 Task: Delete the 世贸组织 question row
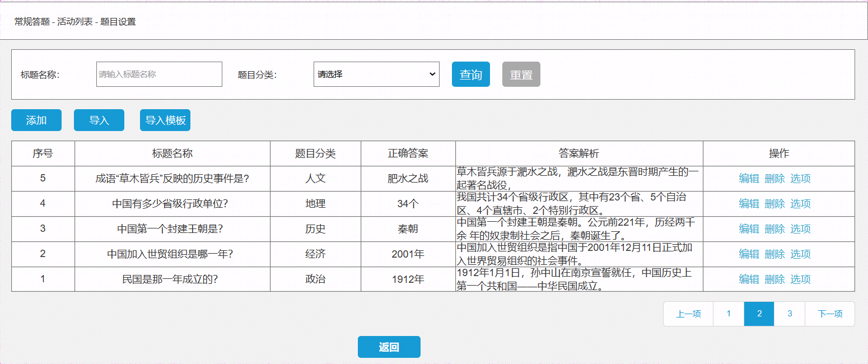[x=774, y=254]
